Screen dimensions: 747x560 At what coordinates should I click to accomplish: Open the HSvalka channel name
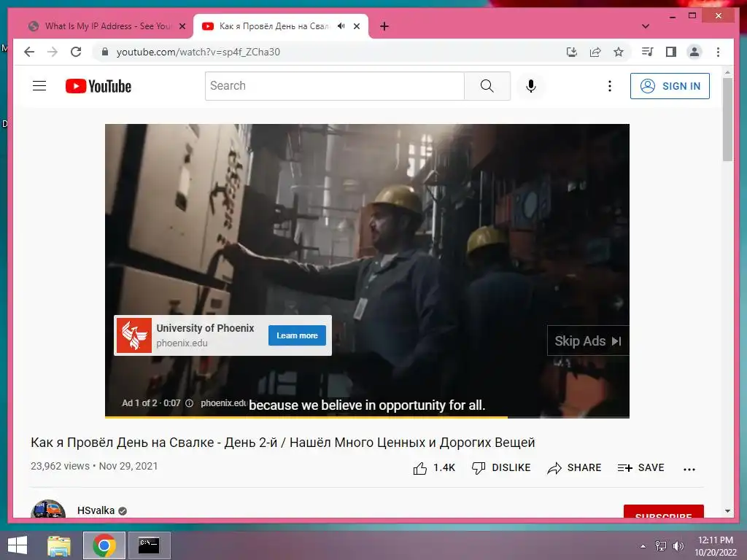pyautogui.click(x=96, y=510)
